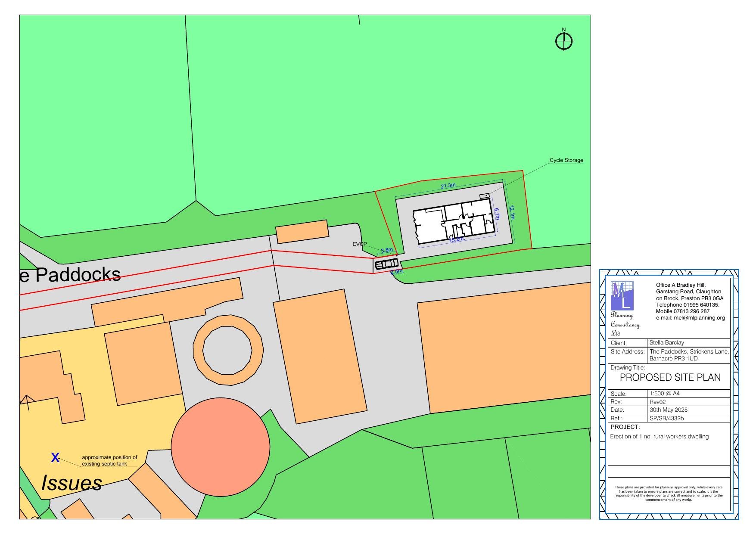The height and width of the screenshot is (534, 756).
Task: Click the Cycle Storage annotation label
Action: pos(566,160)
